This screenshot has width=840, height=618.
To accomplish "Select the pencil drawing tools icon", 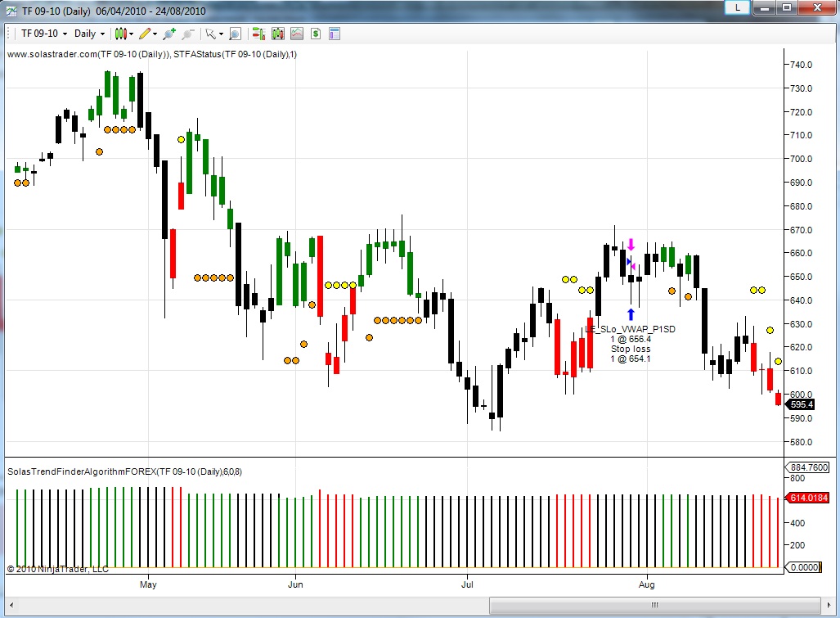I will [x=145, y=34].
